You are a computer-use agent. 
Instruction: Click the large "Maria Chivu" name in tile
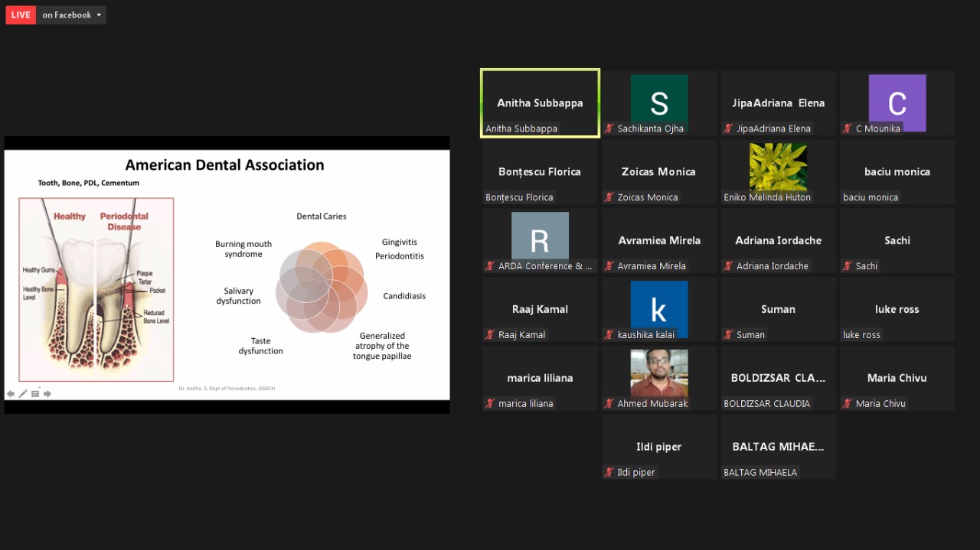coord(897,378)
